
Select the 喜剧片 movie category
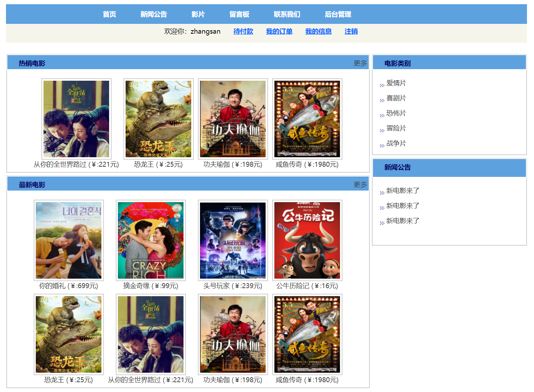tap(397, 98)
